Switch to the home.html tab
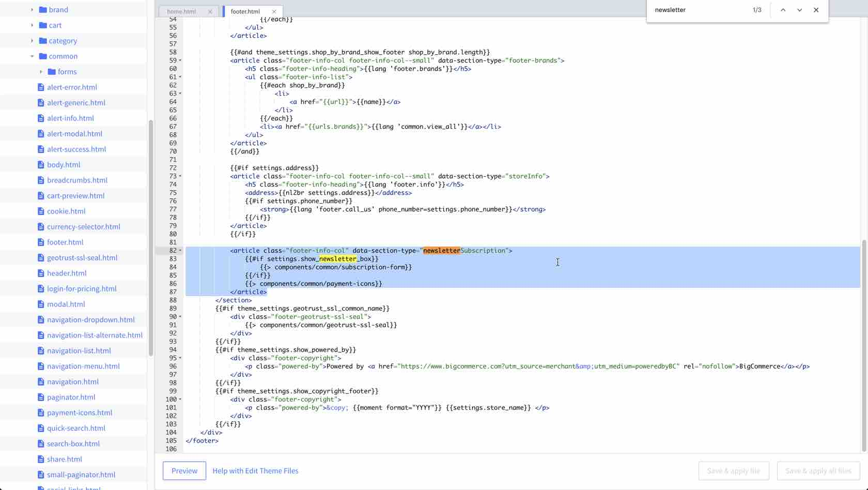 click(x=181, y=11)
